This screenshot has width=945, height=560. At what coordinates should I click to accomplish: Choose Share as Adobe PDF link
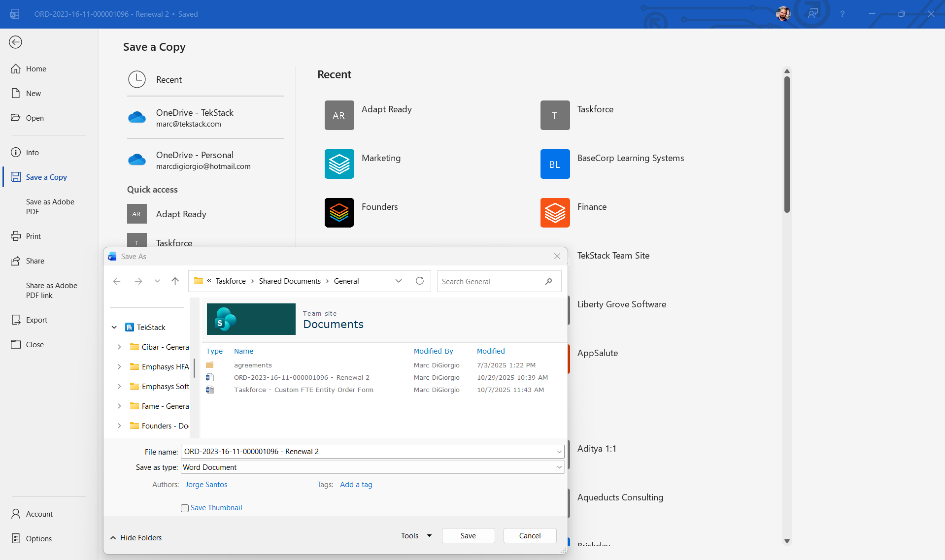(x=52, y=291)
